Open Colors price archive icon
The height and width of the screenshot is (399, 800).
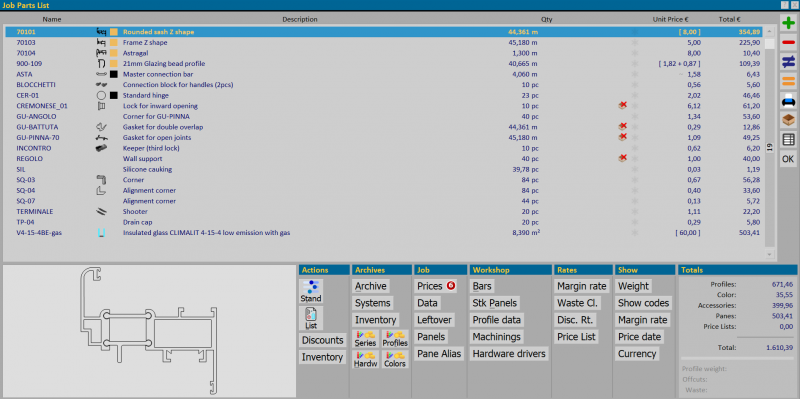tap(395, 359)
